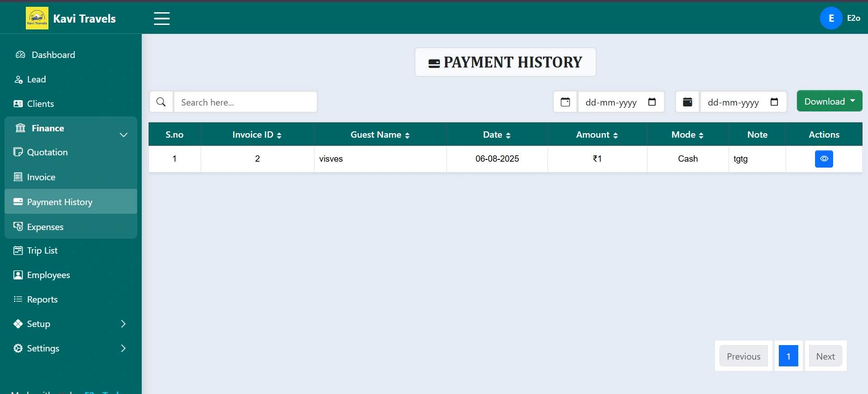Open calendar picker in second date field

(x=774, y=102)
